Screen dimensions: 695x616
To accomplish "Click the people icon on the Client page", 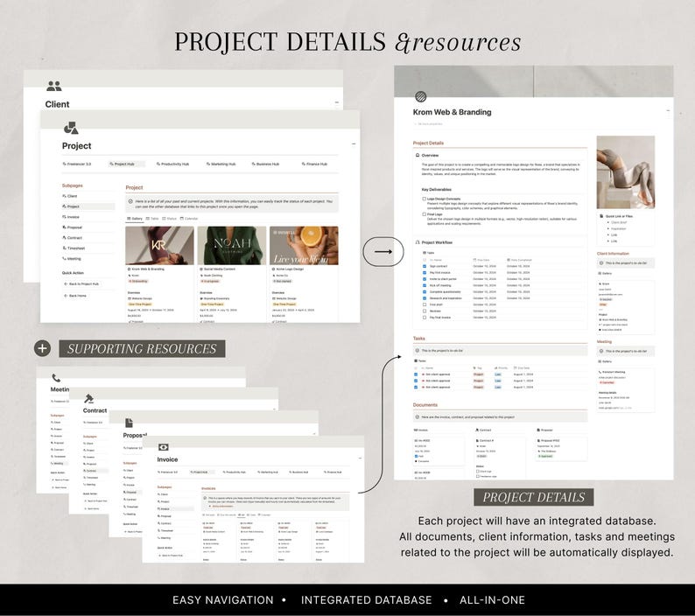I will [54, 86].
